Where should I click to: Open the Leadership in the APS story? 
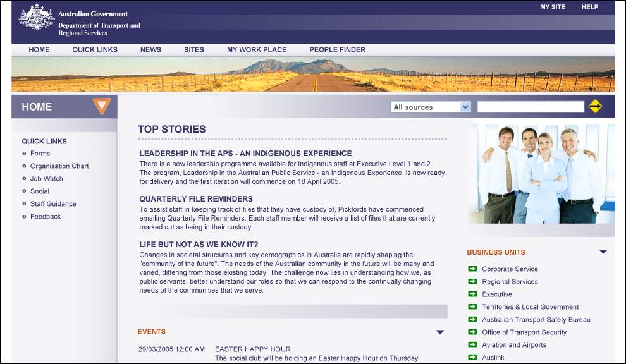[245, 154]
